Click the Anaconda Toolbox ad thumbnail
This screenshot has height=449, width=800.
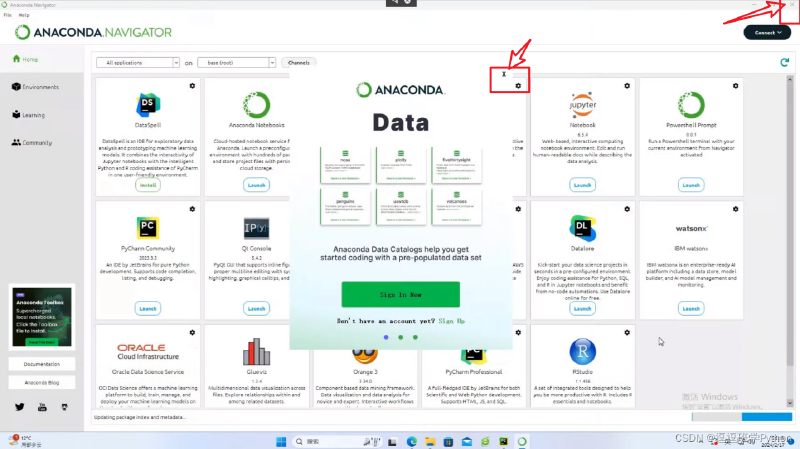click(42, 317)
